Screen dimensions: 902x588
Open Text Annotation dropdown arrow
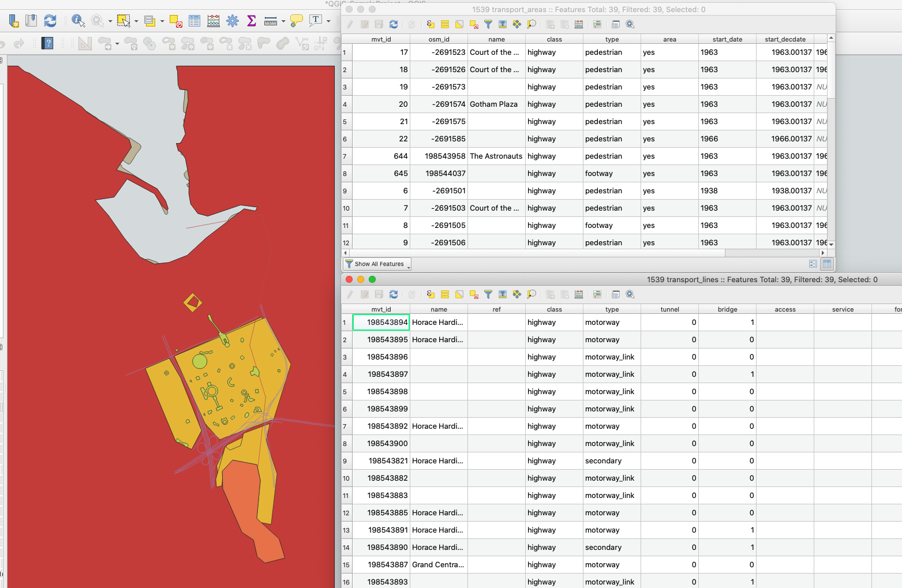tap(328, 21)
